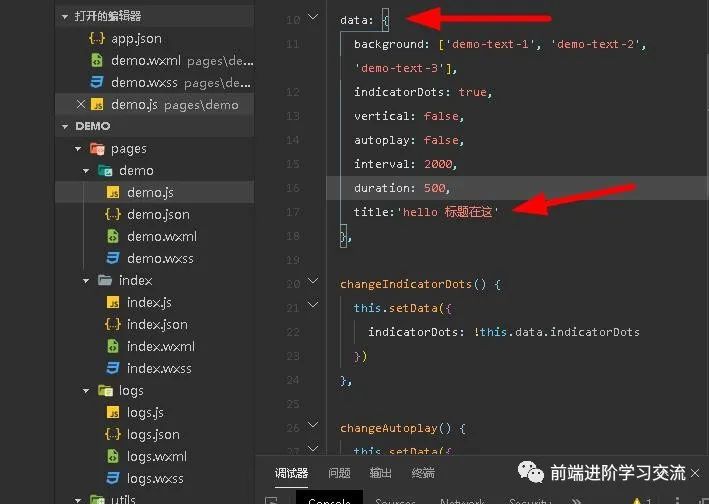Collapse the DEMO project root section
709x504 pixels.
coord(65,126)
